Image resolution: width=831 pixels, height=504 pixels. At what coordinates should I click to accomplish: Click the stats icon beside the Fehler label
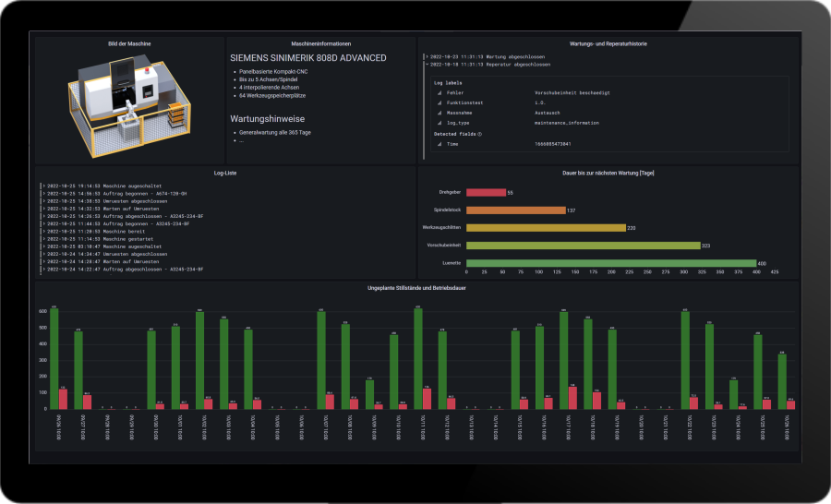coord(440,92)
